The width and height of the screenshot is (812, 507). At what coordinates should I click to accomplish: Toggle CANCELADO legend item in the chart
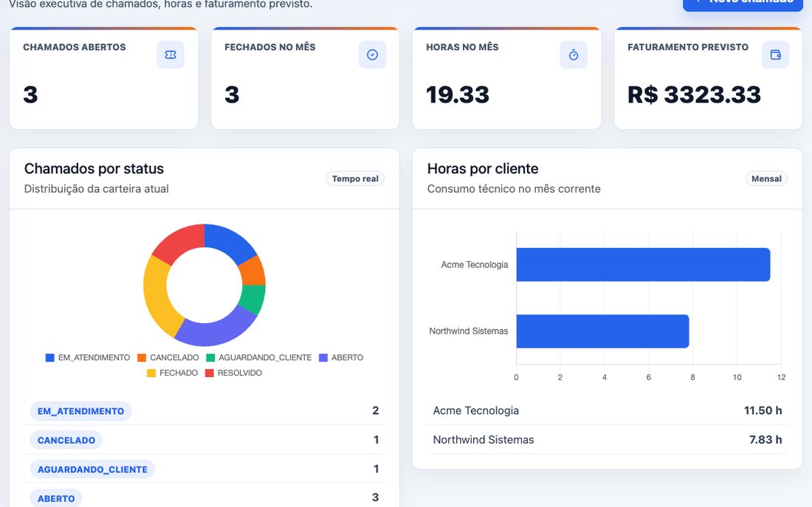tap(168, 357)
